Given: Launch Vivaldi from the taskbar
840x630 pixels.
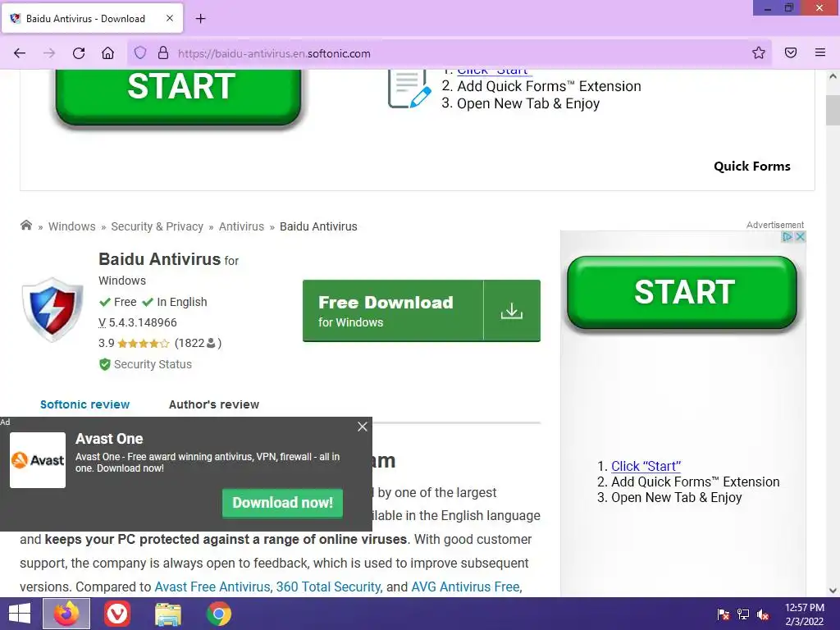Looking at the screenshot, I should tap(117, 614).
